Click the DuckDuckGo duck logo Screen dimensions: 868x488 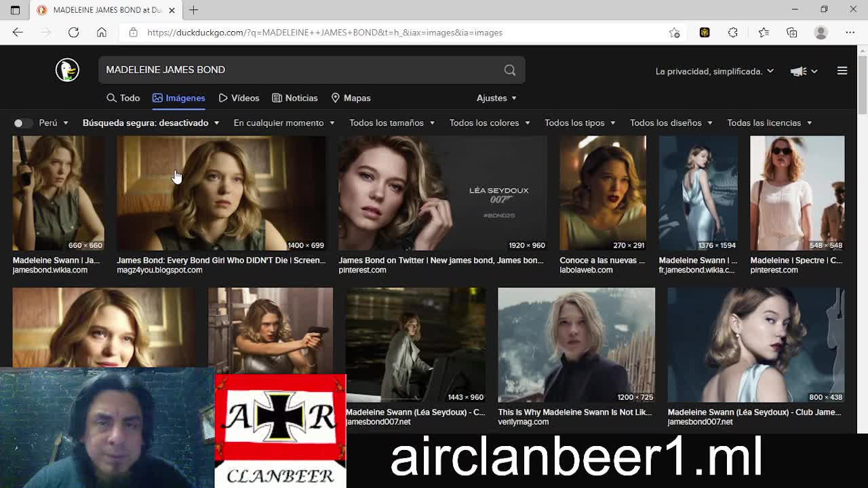tap(67, 70)
